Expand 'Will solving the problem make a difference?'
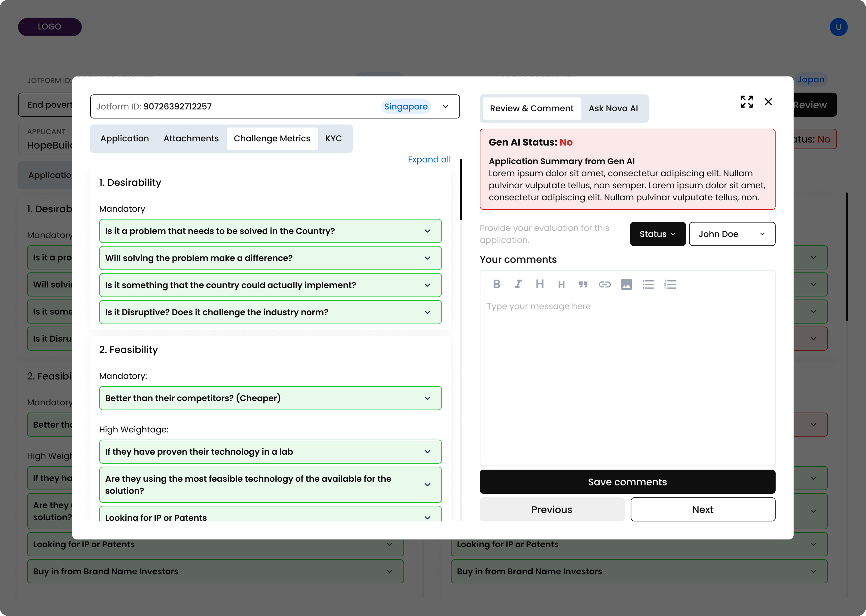 (270, 258)
